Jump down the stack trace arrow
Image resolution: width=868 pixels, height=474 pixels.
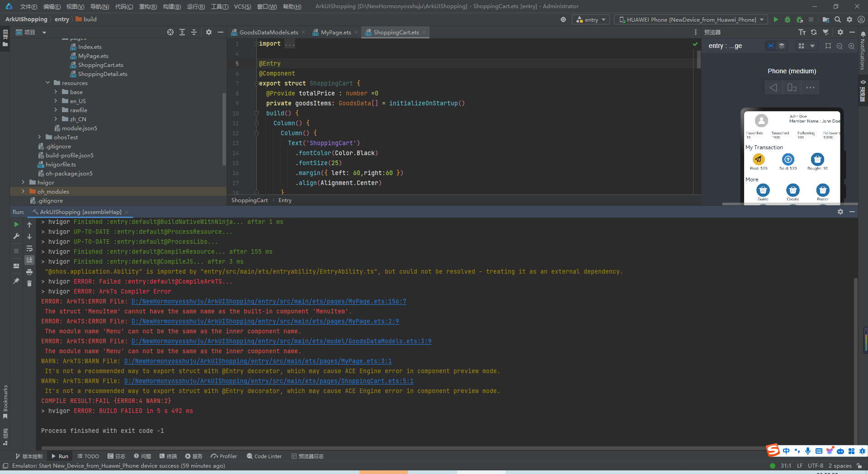point(29,237)
